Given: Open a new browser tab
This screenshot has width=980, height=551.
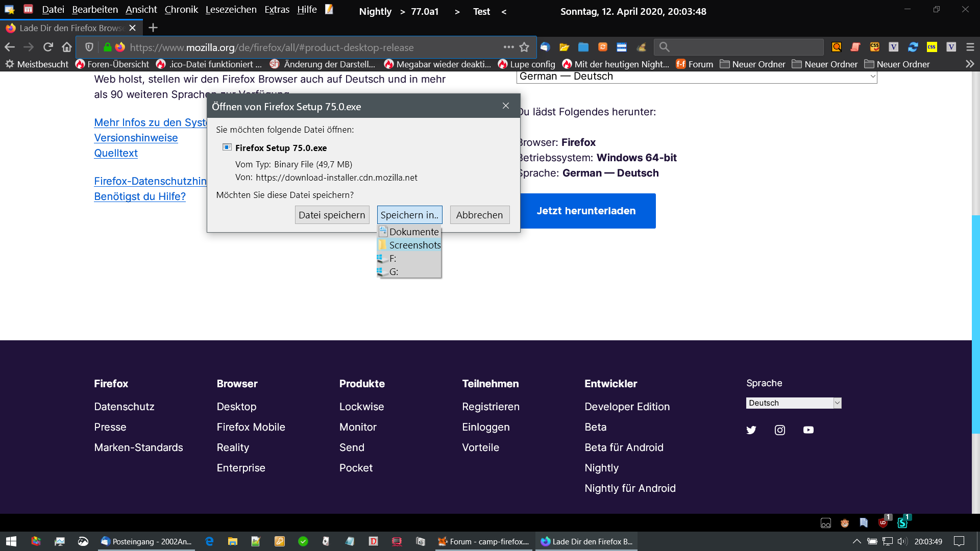Looking at the screenshot, I should [153, 28].
